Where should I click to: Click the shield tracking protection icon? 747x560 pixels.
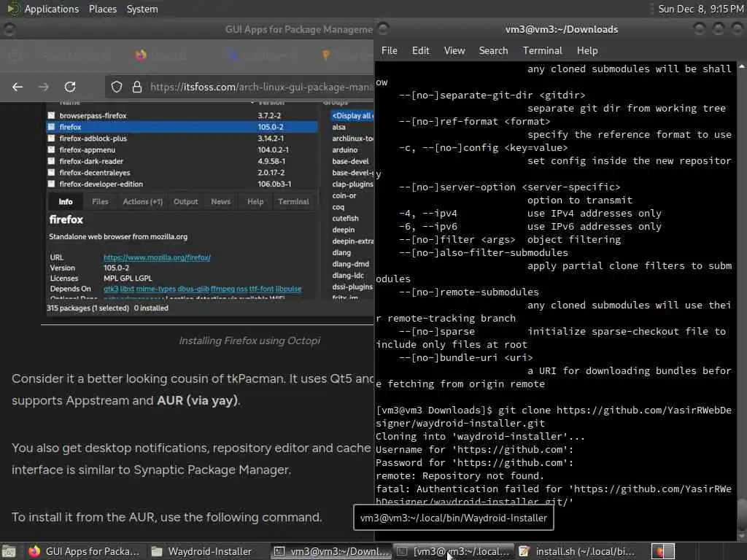(117, 87)
